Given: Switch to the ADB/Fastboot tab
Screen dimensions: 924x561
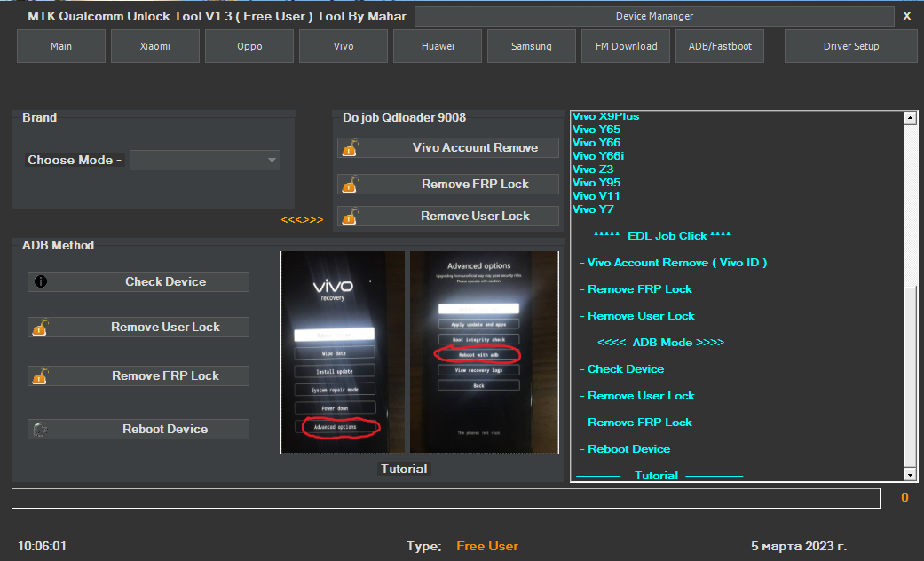Looking at the screenshot, I should (720, 46).
